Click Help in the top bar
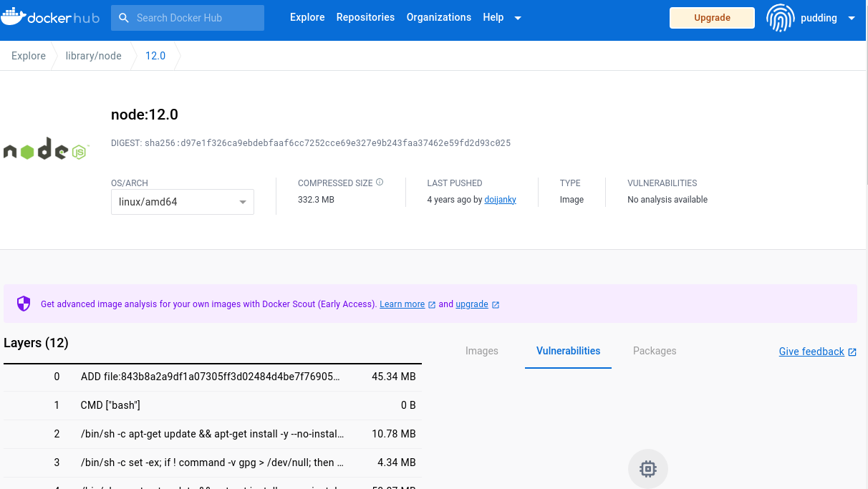This screenshot has height=489, width=868. [493, 17]
